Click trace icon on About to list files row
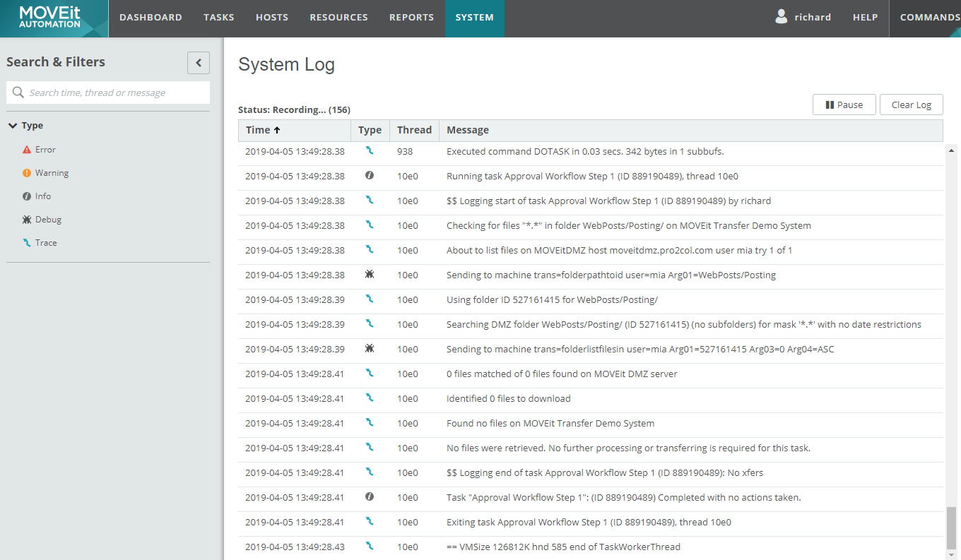This screenshot has width=961, height=560. [x=369, y=249]
